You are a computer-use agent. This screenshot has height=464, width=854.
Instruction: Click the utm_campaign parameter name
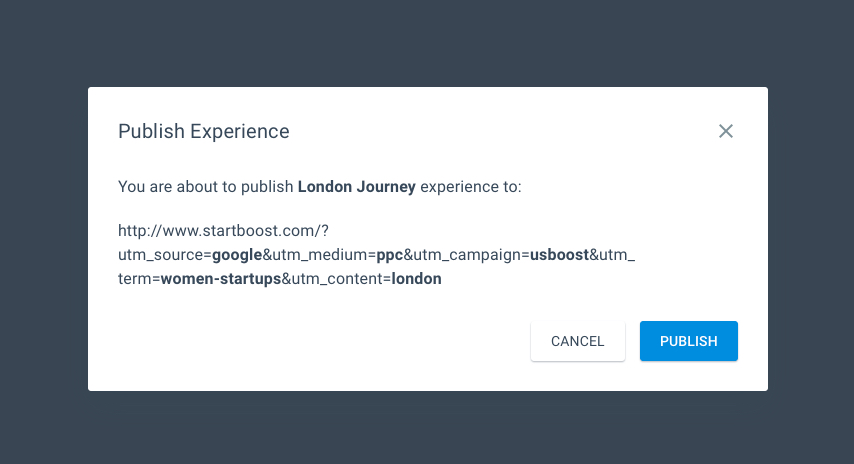click(466, 255)
